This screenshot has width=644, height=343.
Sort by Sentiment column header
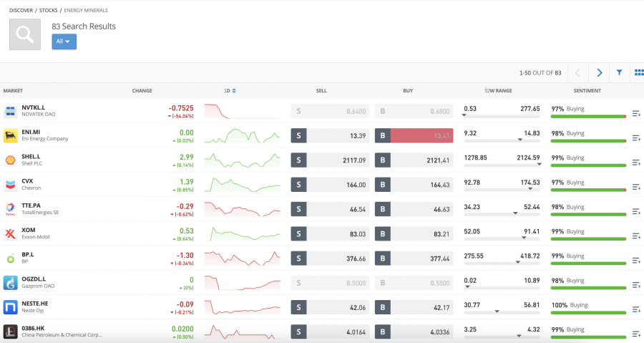[x=587, y=91]
